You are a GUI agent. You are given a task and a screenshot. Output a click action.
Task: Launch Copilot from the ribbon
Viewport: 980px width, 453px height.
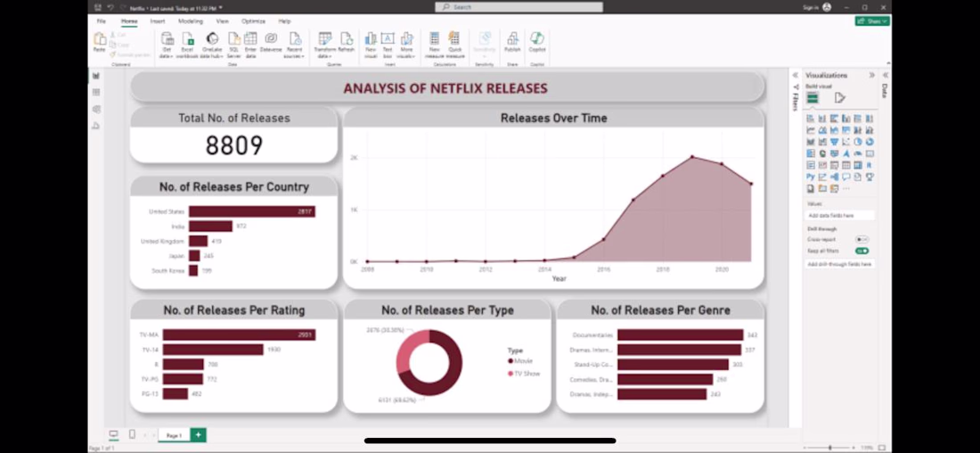(x=537, y=42)
